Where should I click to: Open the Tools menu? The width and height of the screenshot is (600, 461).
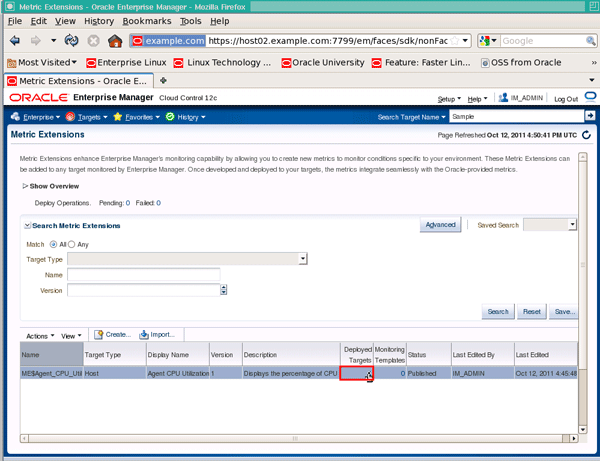(191, 21)
